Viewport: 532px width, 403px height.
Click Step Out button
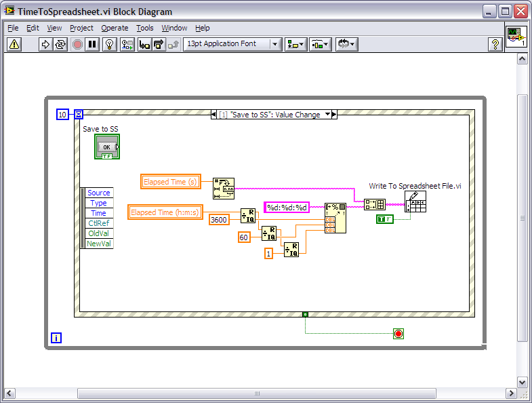click(x=173, y=45)
